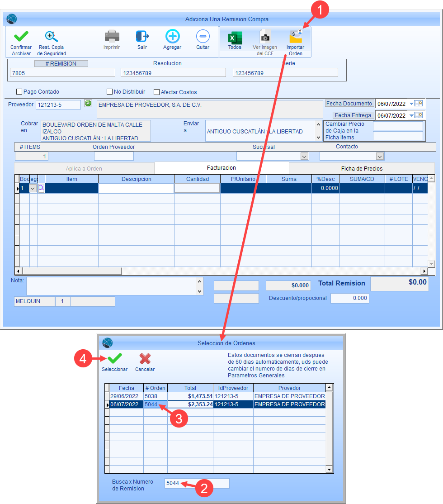Click the Cancelar red X icon
This screenshot has width=443, height=504.
click(145, 359)
